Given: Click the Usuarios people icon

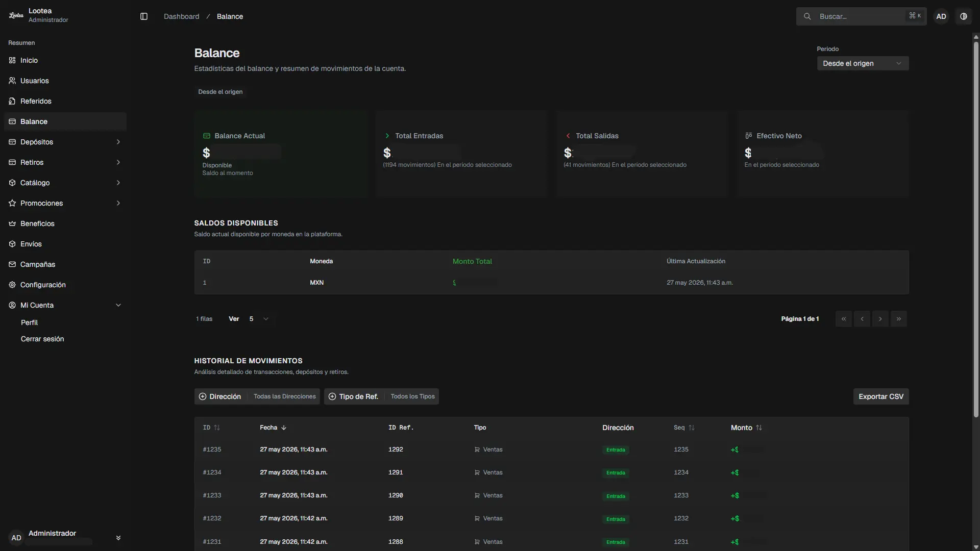Looking at the screenshot, I should [x=12, y=81].
